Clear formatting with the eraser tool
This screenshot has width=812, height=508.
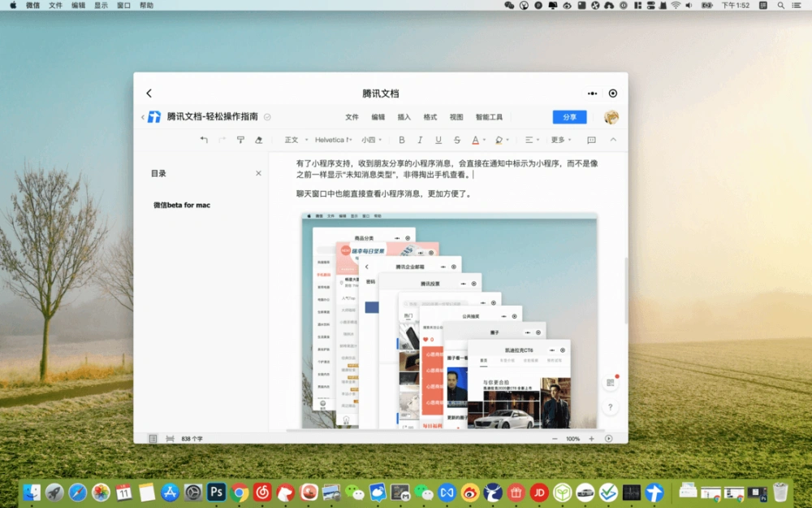pos(258,140)
